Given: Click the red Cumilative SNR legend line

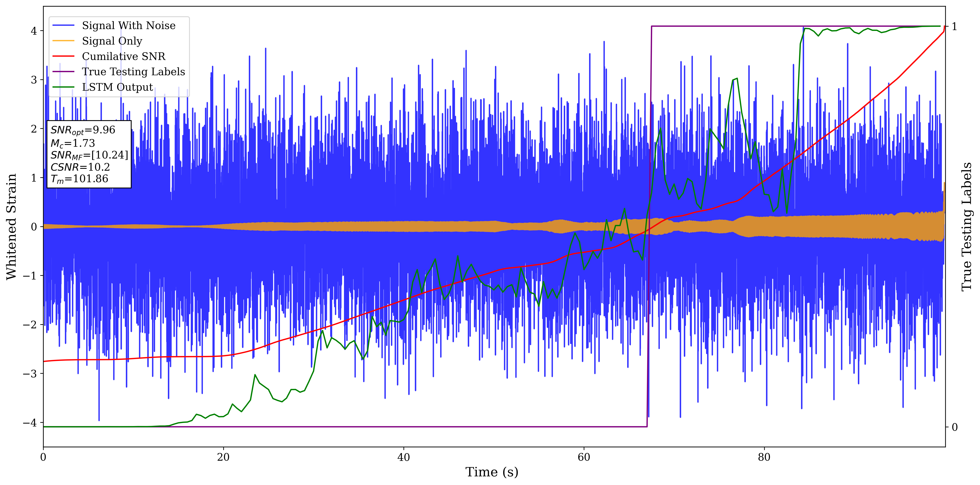Looking at the screenshot, I should pos(63,56).
